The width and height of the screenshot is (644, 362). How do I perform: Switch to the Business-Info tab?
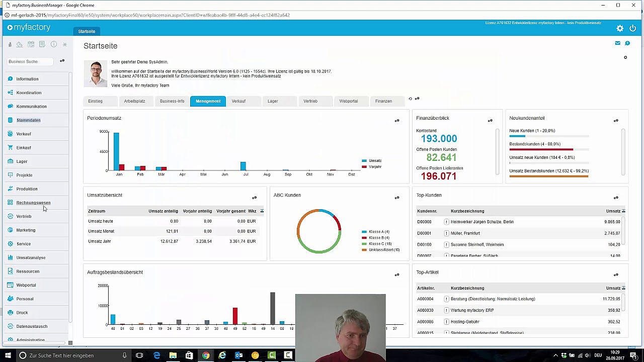(172, 101)
